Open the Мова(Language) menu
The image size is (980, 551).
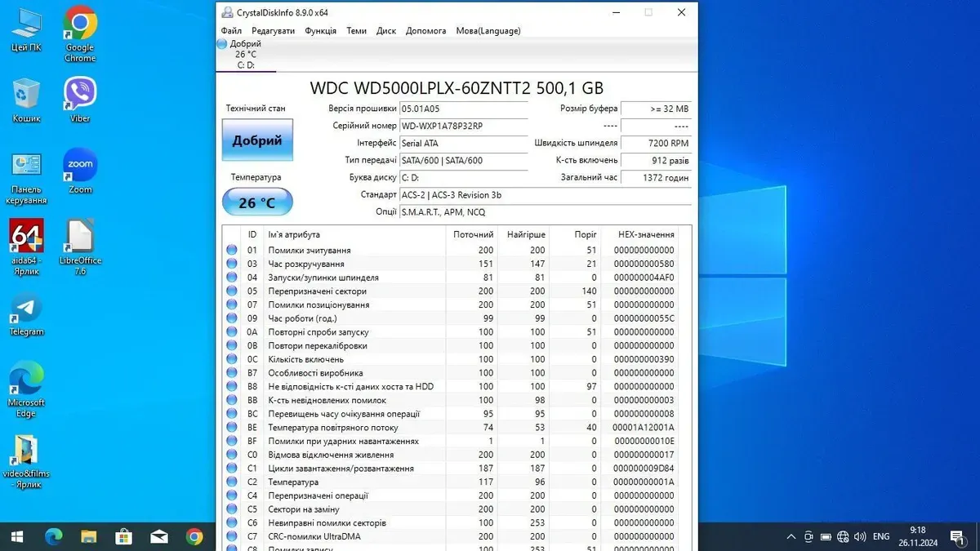tap(488, 31)
